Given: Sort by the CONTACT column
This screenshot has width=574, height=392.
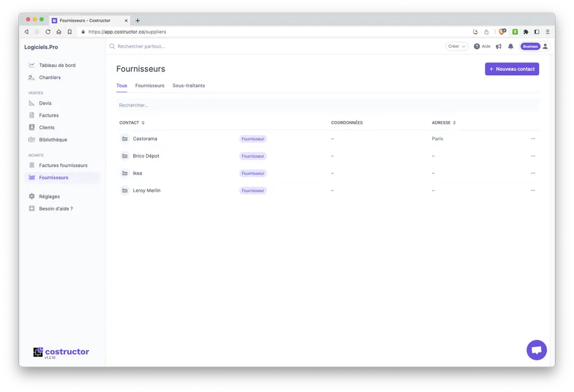Looking at the screenshot, I should (132, 122).
